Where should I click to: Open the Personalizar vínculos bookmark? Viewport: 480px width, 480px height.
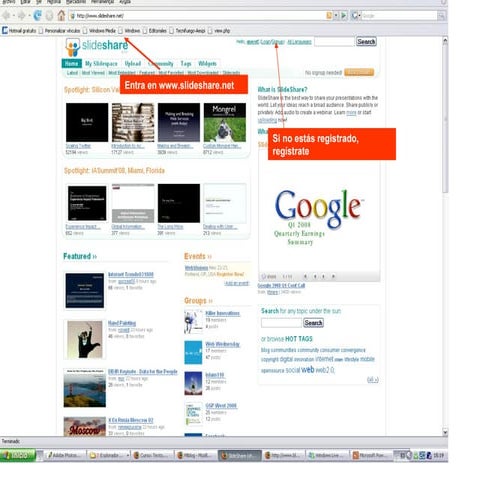tap(59, 31)
